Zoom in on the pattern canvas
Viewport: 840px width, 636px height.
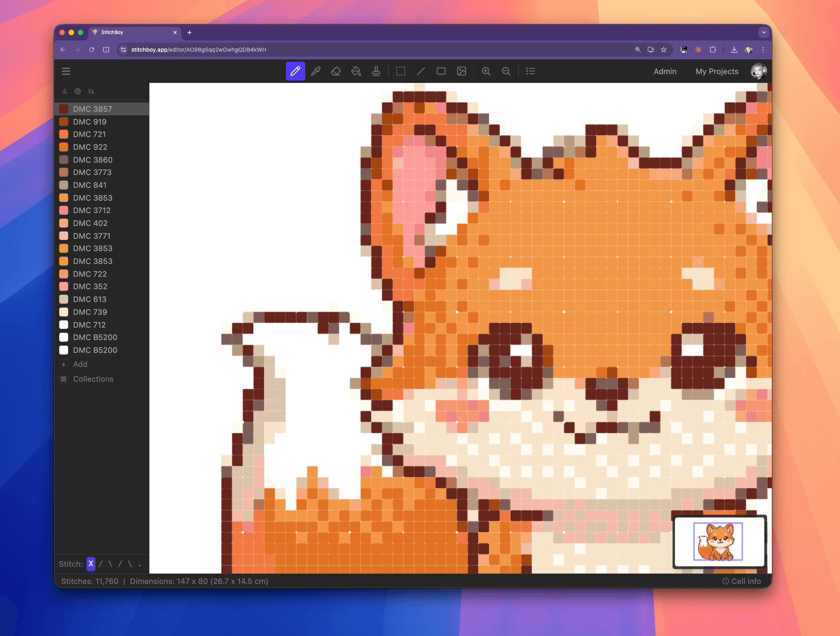click(x=486, y=71)
